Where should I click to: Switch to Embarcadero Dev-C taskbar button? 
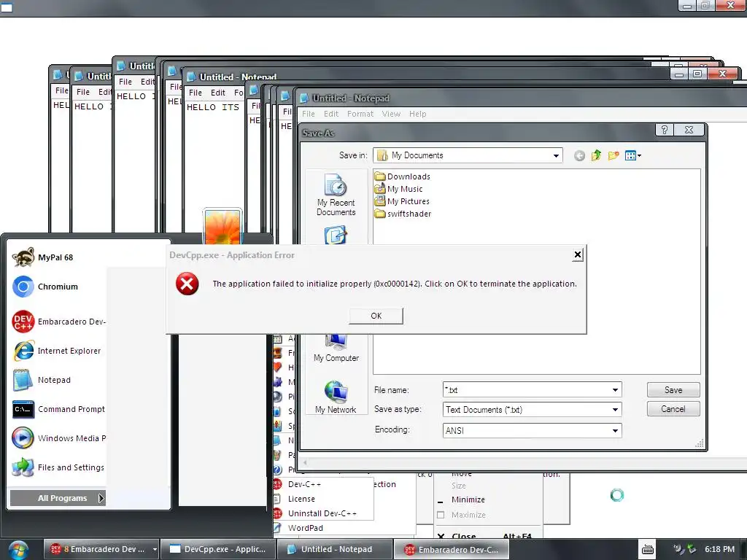[x=451, y=549]
